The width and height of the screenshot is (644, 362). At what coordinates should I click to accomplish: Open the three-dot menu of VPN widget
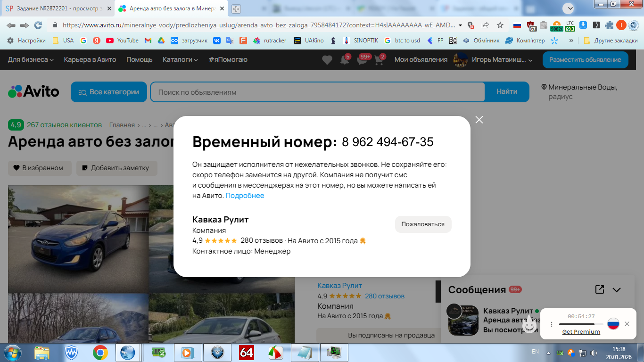pos(552,324)
